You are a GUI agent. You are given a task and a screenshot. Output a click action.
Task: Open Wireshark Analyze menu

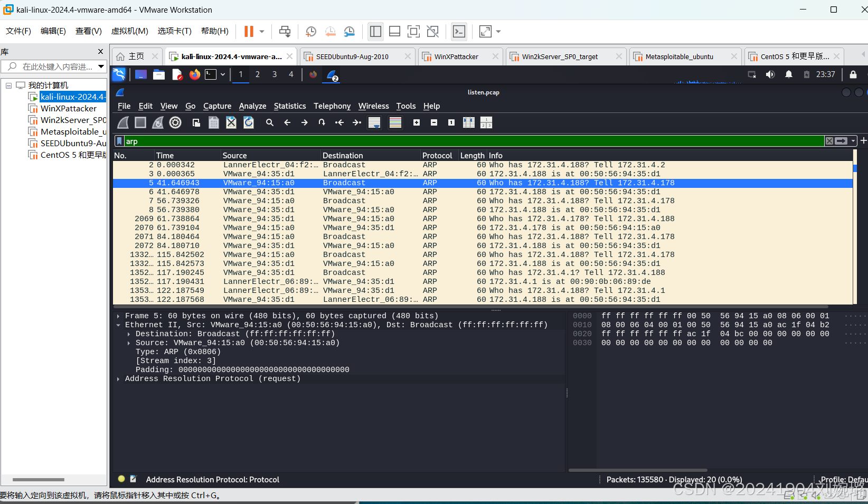point(252,106)
